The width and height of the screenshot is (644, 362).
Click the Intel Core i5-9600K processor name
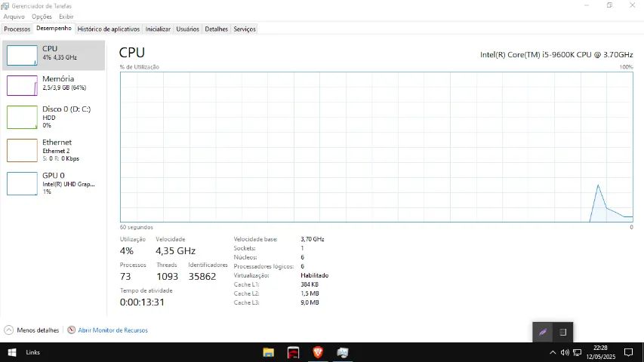(x=556, y=54)
